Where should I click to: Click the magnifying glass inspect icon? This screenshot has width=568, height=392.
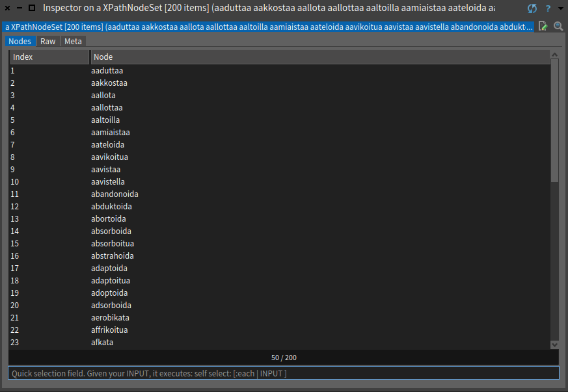[558, 27]
